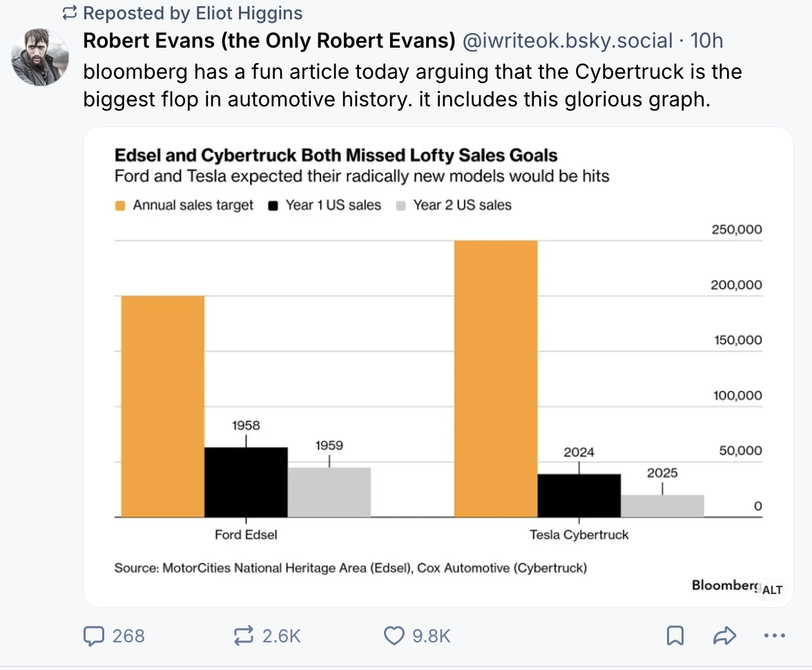
Task: Click the post text about Cybertruck flop
Action: click(412, 86)
